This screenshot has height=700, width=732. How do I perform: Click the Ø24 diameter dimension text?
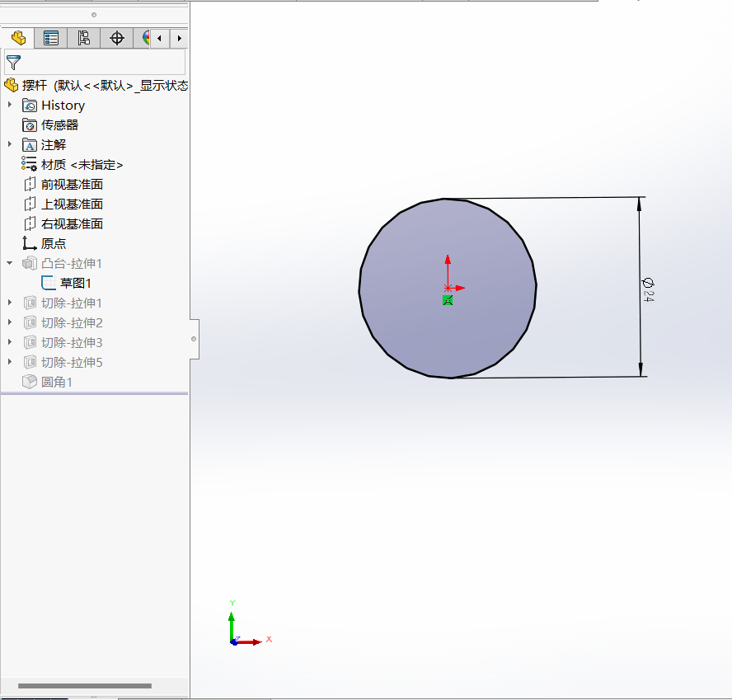[x=649, y=289]
